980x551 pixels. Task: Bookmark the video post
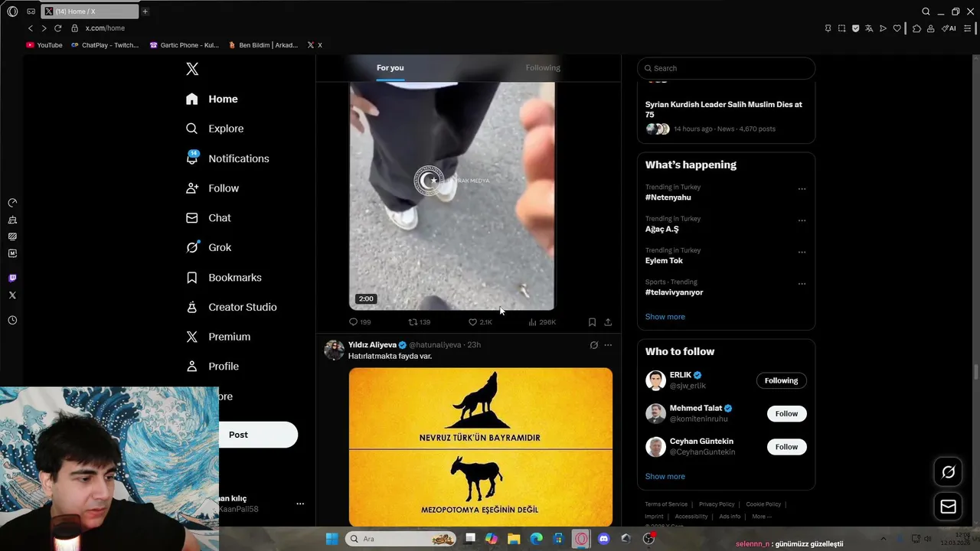pyautogui.click(x=592, y=322)
